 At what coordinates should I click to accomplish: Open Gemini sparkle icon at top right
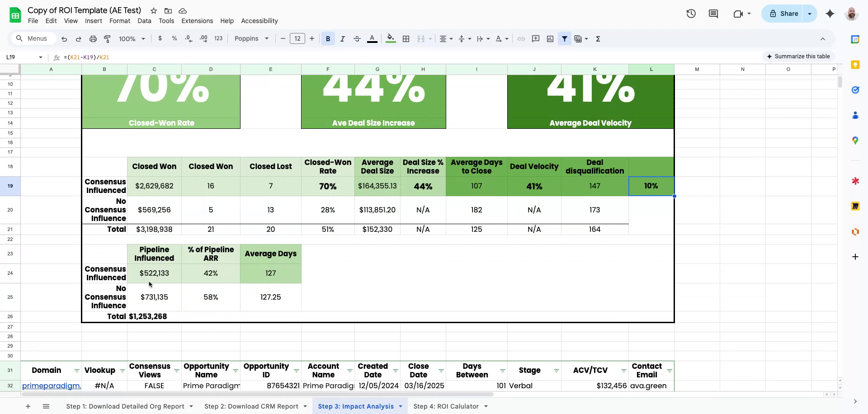point(830,14)
